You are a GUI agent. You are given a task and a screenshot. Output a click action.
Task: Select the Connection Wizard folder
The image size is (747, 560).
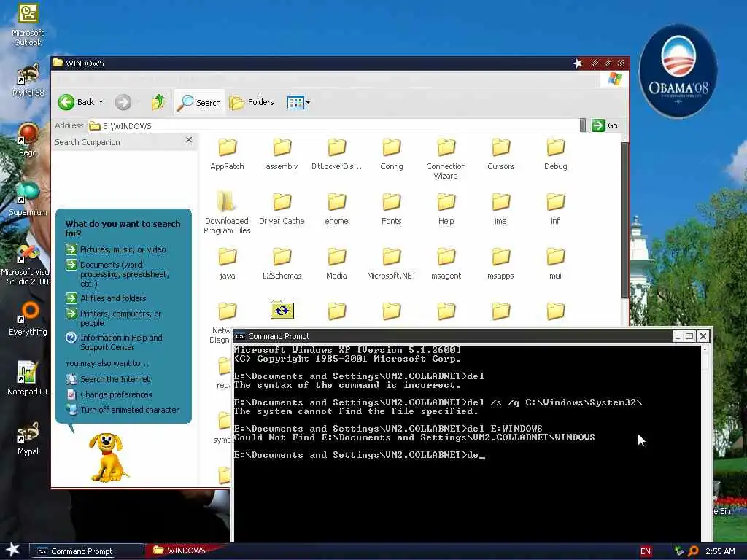(x=446, y=159)
